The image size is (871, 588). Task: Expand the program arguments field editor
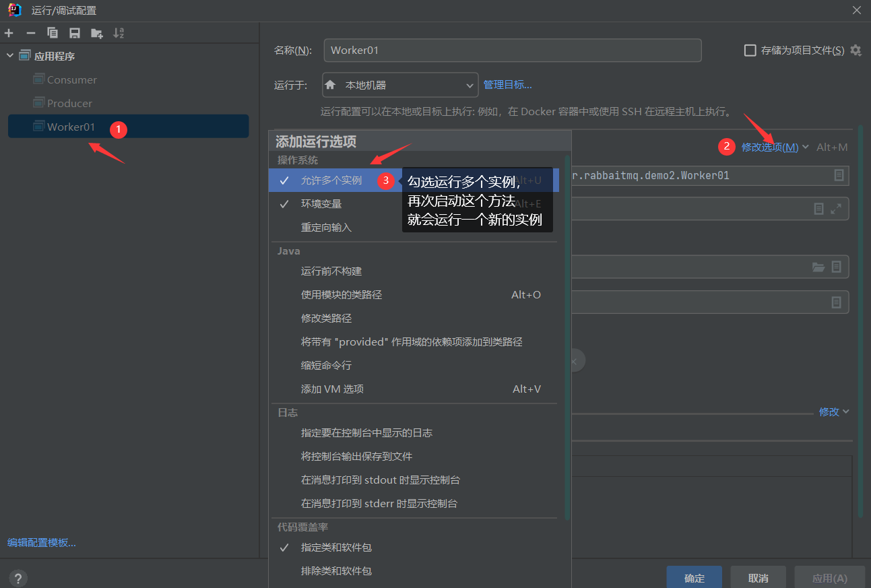point(836,209)
